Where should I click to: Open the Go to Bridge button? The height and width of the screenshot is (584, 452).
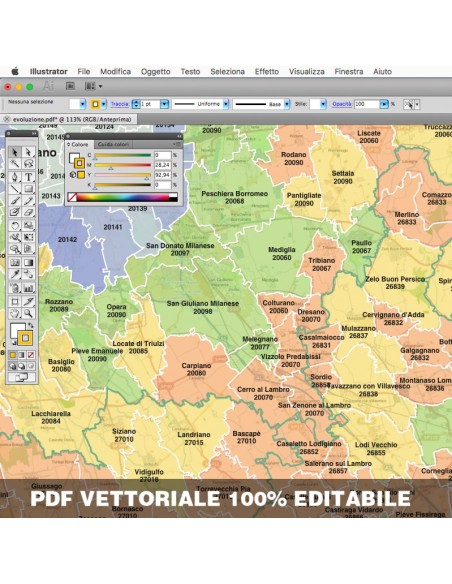[x=70, y=86]
